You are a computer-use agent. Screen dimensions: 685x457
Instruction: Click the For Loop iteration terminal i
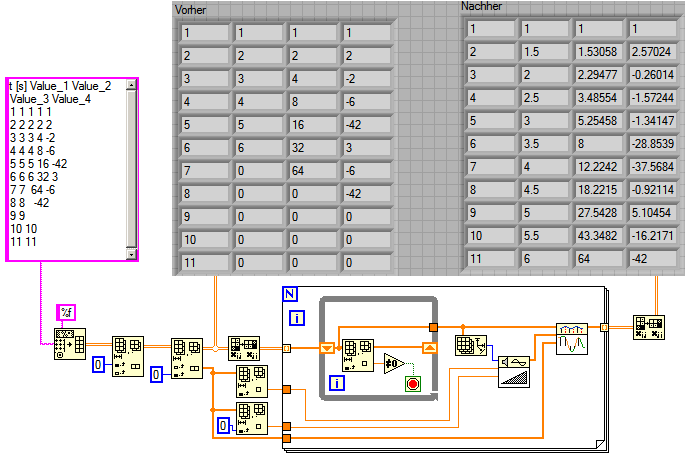pyautogui.click(x=297, y=318)
